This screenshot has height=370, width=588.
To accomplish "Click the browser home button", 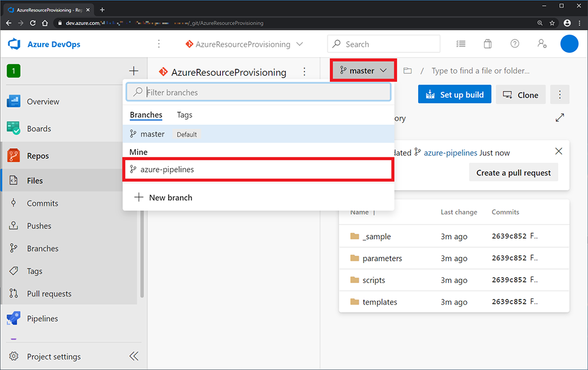I will 45,23.
